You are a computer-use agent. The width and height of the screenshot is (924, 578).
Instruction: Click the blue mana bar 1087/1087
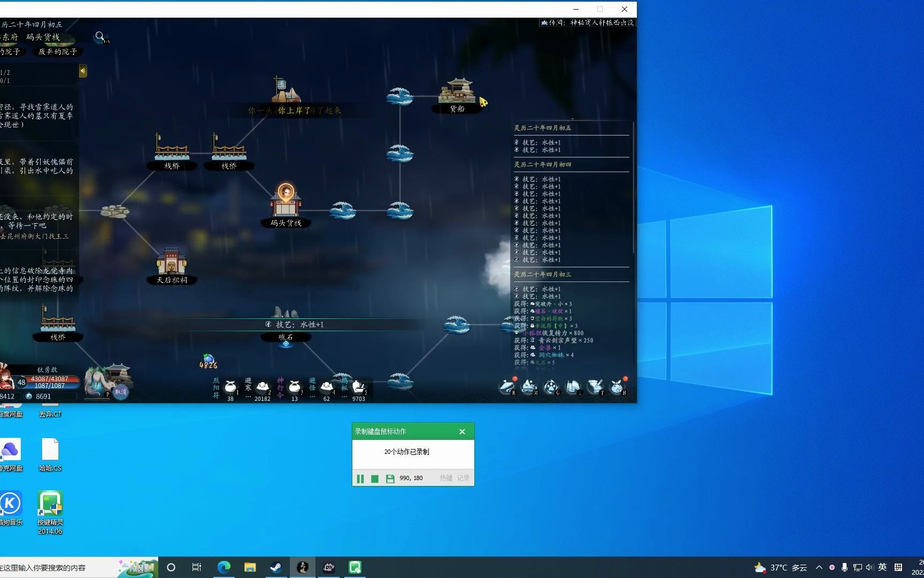49,385
